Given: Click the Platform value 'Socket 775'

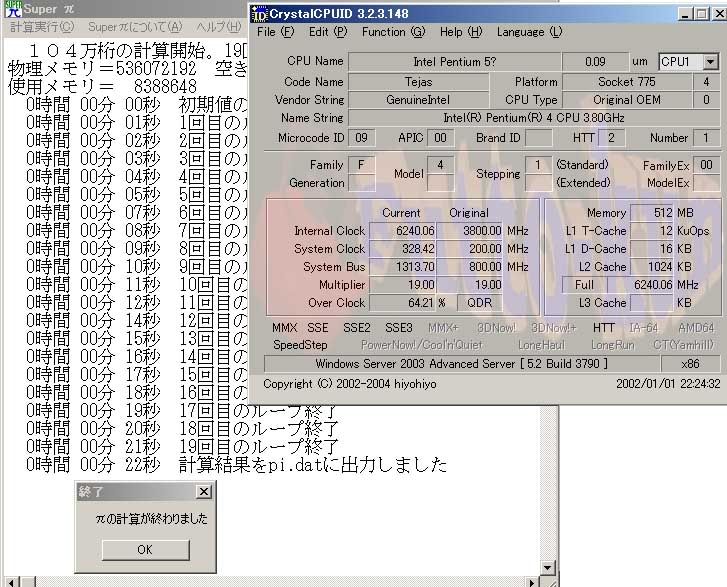Looking at the screenshot, I should [627, 82].
